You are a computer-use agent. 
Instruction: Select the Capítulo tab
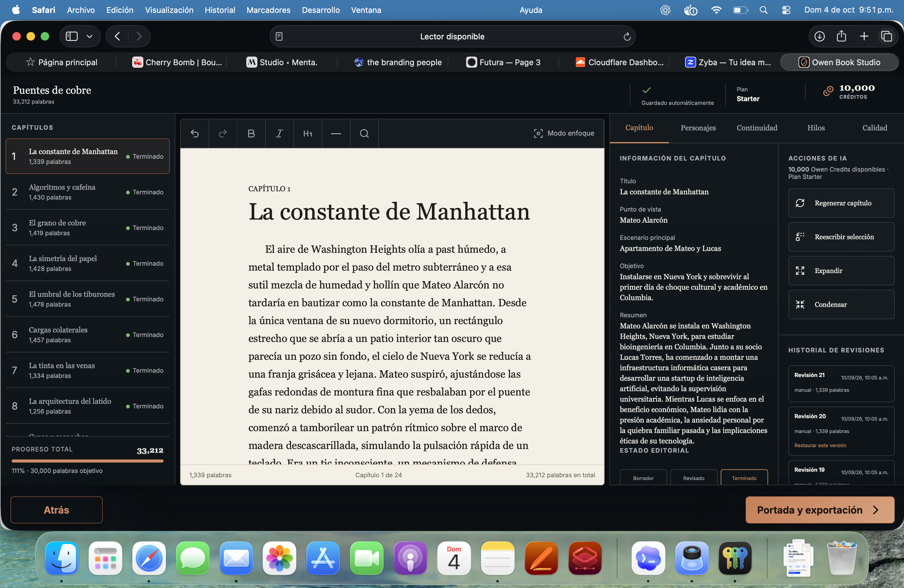pyautogui.click(x=639, y=128)
